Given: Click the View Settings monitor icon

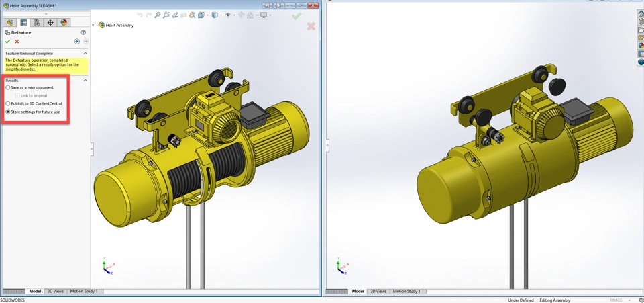Looking at the screenshot, I should pyautogui.click(x=264, y=15).
